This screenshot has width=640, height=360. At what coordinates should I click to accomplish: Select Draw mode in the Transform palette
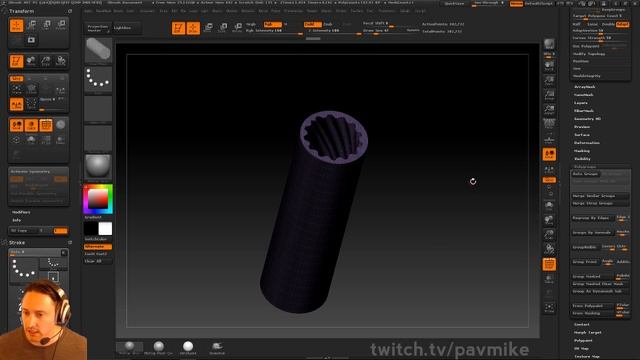tap(17, 26)
